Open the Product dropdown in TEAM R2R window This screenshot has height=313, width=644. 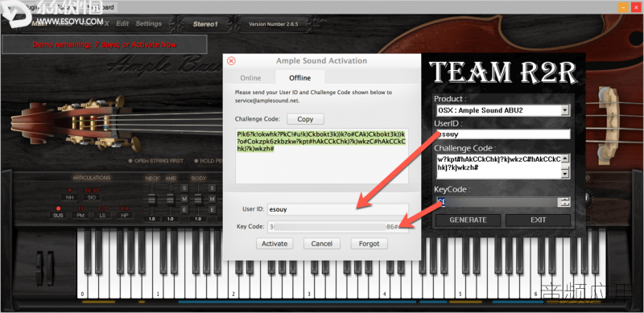pos(565,110)
